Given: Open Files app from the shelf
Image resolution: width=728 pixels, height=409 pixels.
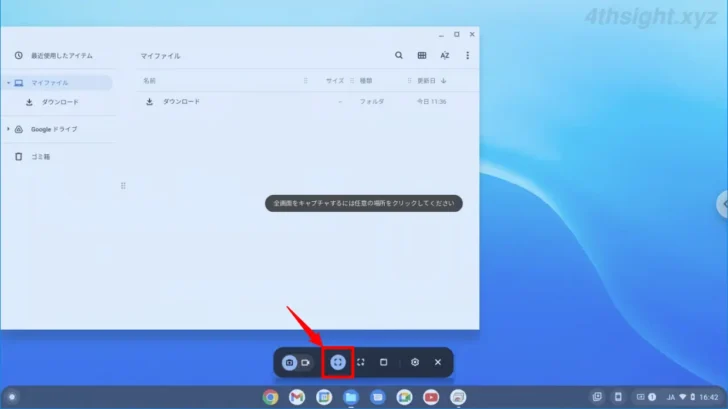Looking at the screenshot, I should click(x=351, y=397).
